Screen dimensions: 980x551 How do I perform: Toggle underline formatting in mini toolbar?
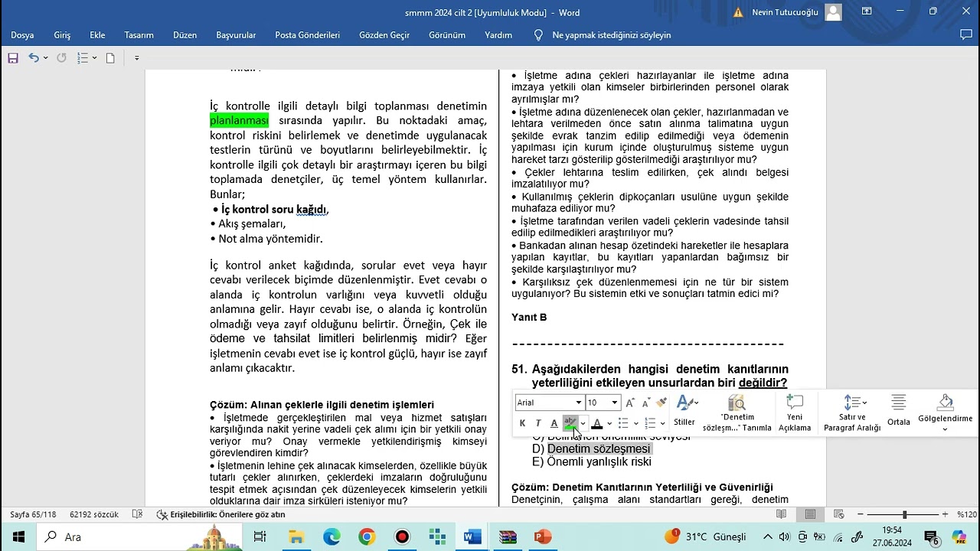tap(554, 423)
